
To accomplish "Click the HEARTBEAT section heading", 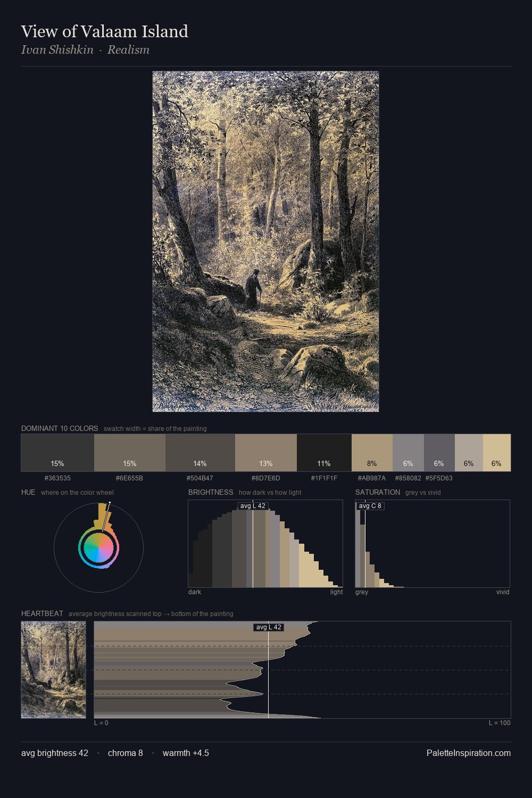I will pyautogui.click(x=42, y=613).
